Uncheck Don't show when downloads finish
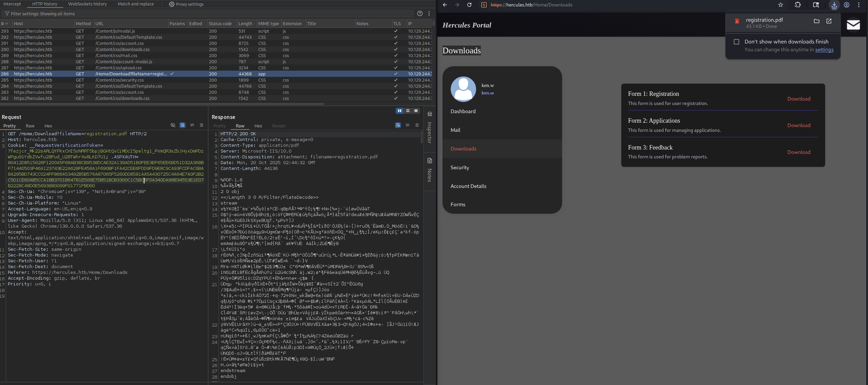Screen dimensions: 868x385 tap(736, 41)
